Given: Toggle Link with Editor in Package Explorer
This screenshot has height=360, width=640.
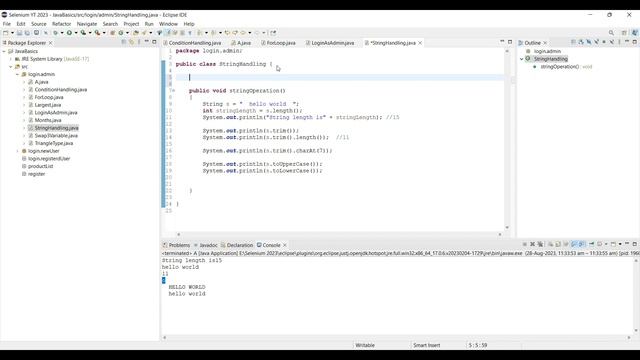Looking at the screenshot, I should (131, 42).
